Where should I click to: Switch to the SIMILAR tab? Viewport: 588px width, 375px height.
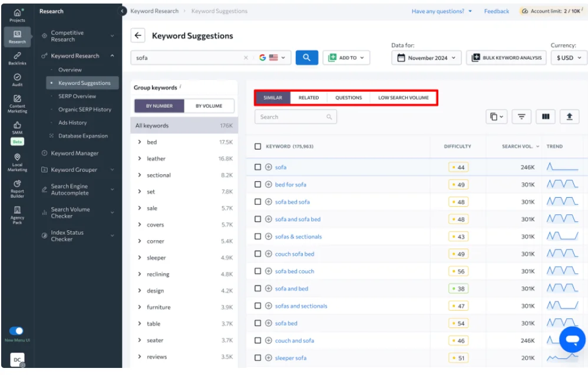coord(273,98)
